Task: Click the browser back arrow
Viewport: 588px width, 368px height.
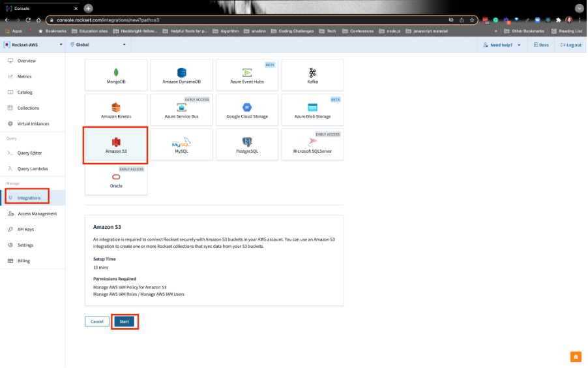Action: tap(7, 20)
